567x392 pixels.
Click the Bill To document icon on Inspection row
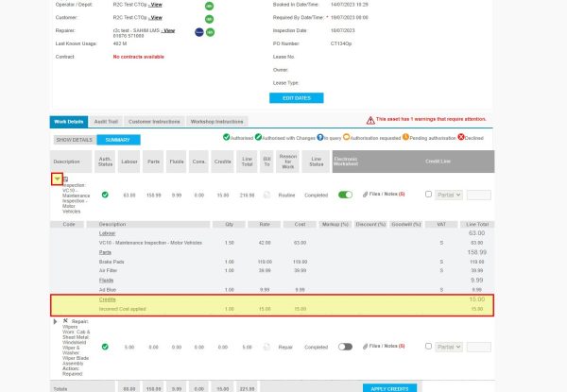click(x=266, y=196)
